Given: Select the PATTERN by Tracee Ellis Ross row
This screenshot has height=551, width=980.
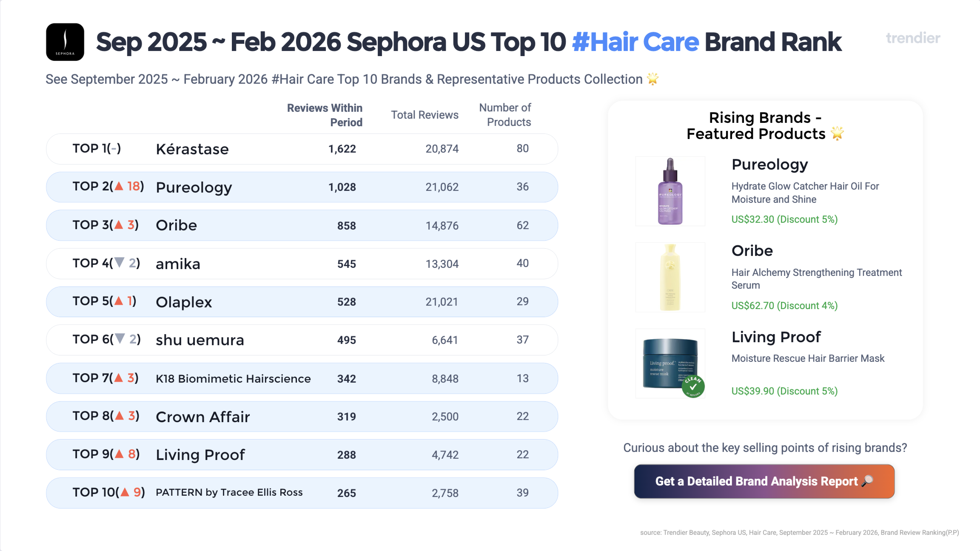Looking at the screenshot, I should tap(302, 493).
